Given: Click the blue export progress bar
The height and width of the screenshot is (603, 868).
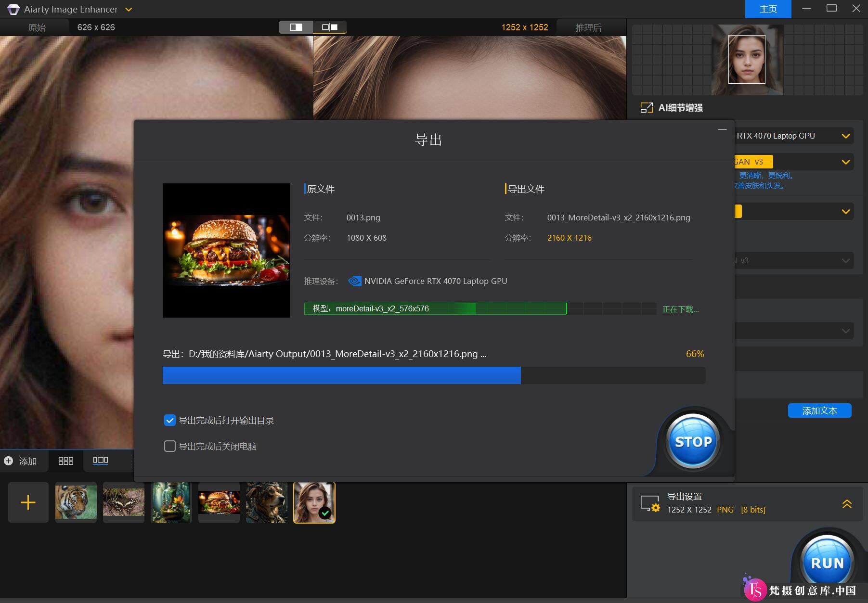Looking at the screenshot, I should (434, 375).
